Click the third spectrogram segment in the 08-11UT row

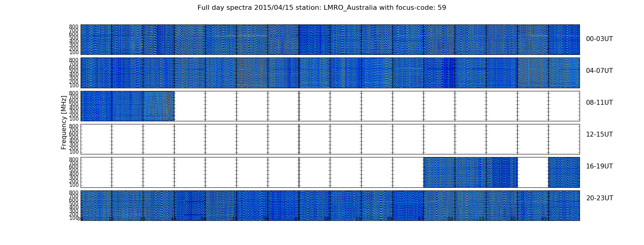[159, 106]
